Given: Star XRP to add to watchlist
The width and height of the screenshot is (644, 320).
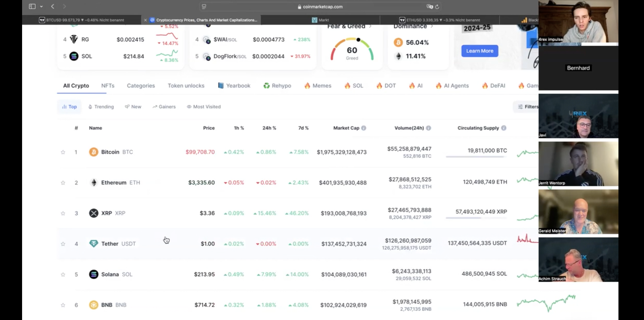Looking at the screenshot, I should point(63,213).
